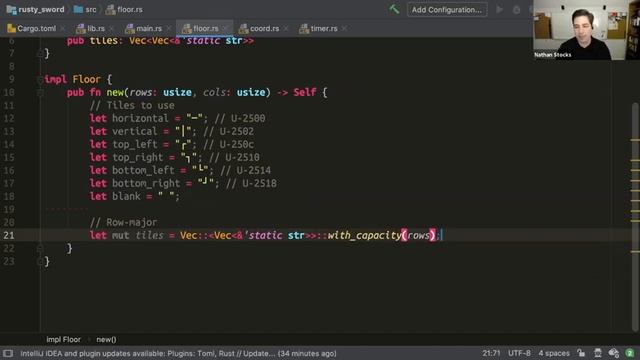Click fold end marker on line 23
The width and height of the screenshot is (640, 360).
click(40, 261)
